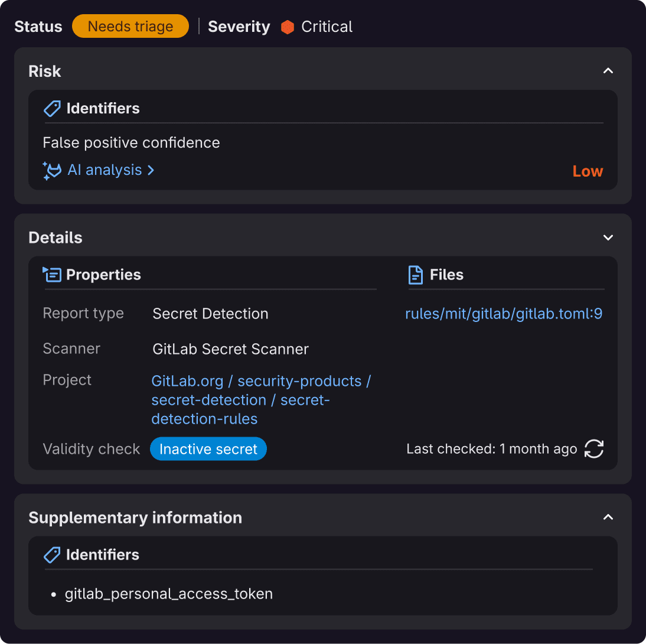
Task: Click the gitlab_personal_access_token identifier
Action: click(x=168, y=594)
